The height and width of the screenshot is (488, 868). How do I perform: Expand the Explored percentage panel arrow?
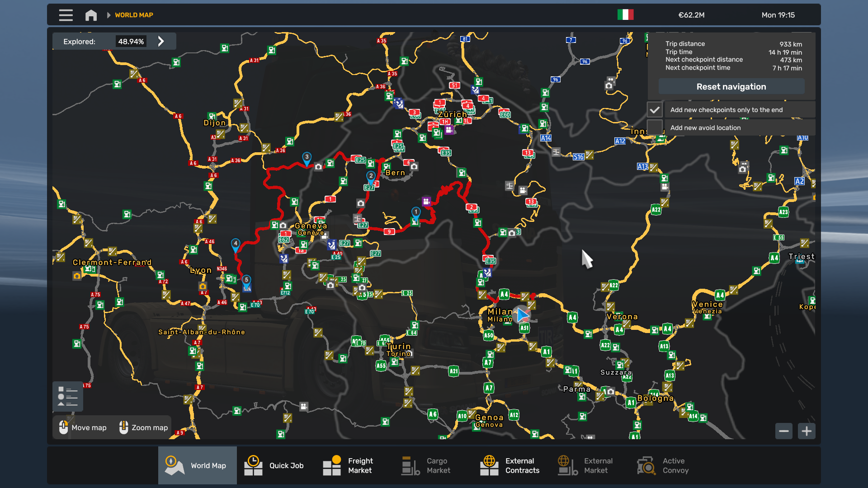161,41
